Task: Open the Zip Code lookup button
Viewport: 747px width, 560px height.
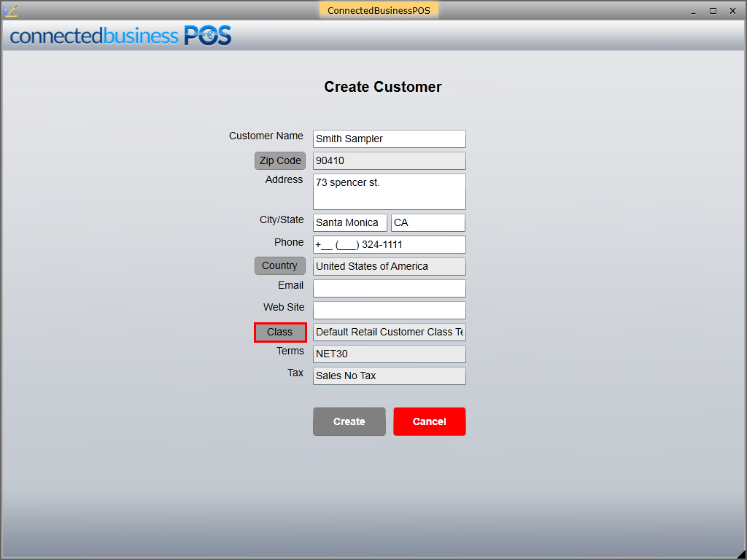Action: [x=280, y=160]
